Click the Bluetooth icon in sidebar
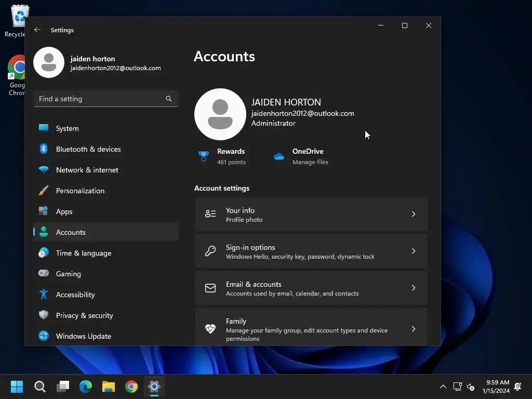 click(44, 149)
